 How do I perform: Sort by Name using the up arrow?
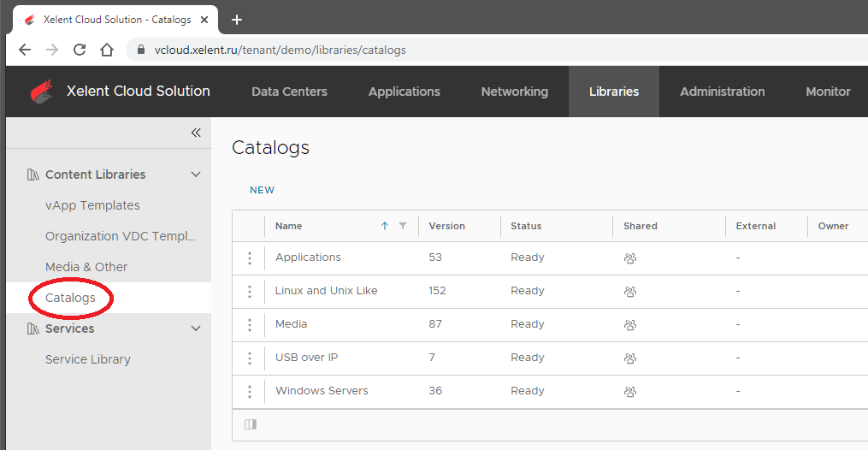[x=385, y=226]
